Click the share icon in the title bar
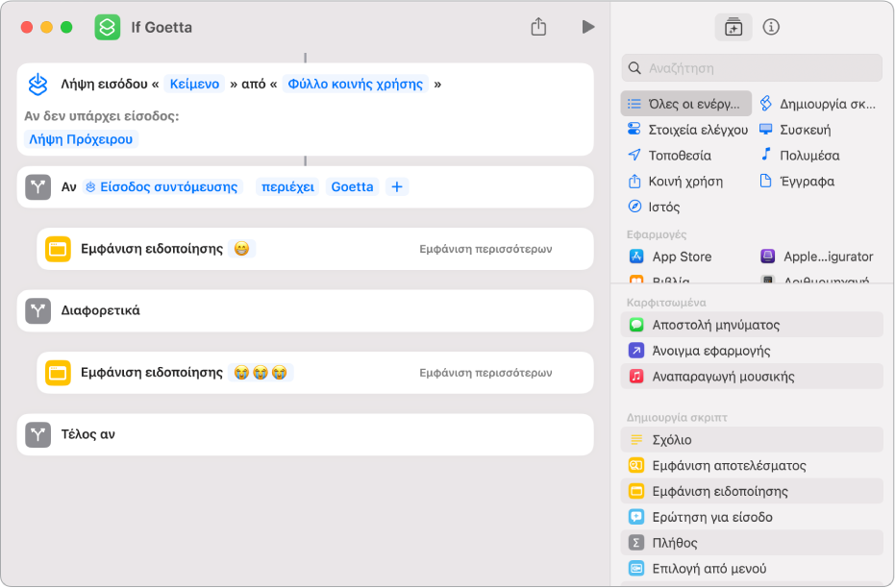This screenshot has width=895, height=588. tap(538, 27)
